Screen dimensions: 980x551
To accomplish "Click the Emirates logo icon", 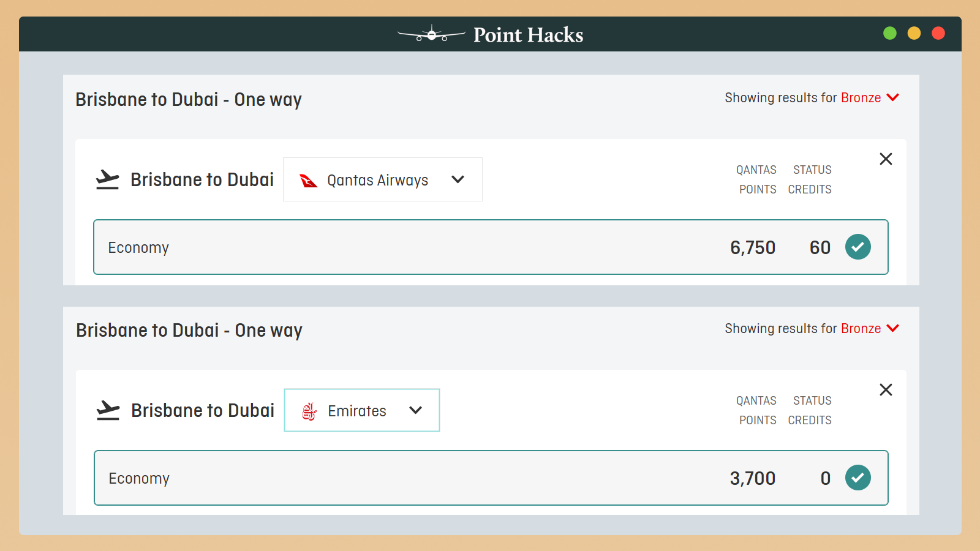I will (x=309, y=411).
